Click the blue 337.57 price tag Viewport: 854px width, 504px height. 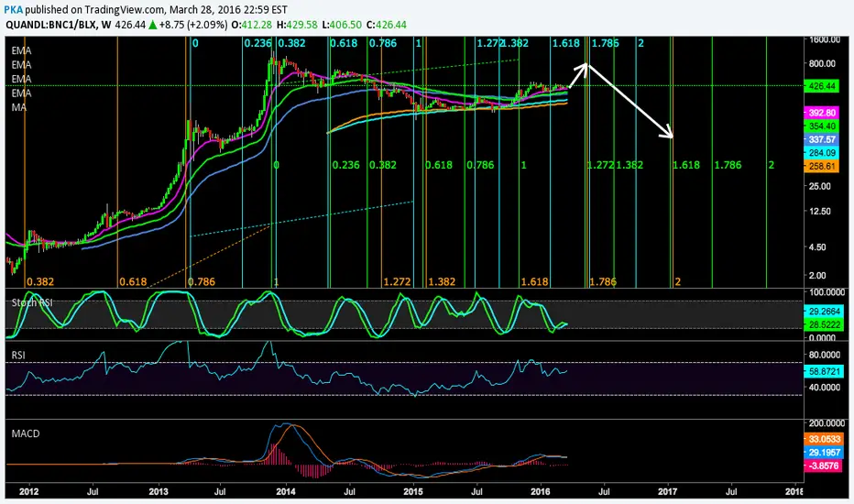click(821, 139)
